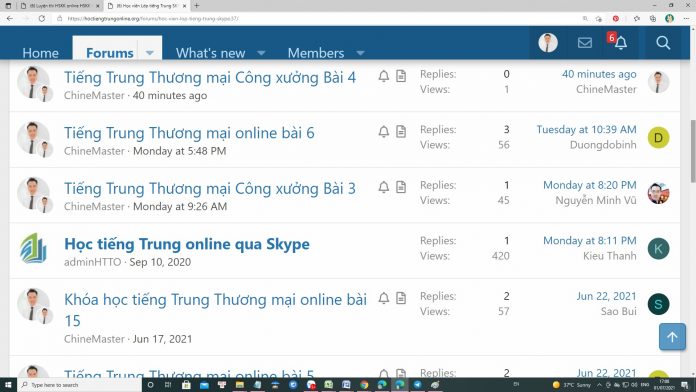Open 'Monday at 8:11 PM' last post link
The height and width of the screenshot is (392, 696).
tap(589, 240)
